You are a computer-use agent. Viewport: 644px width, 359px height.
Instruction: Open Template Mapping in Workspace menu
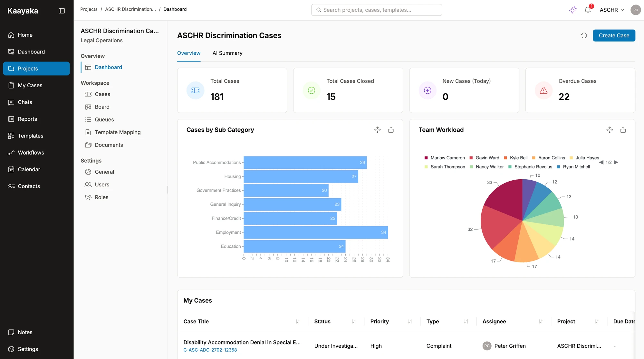tap(118, 132)
